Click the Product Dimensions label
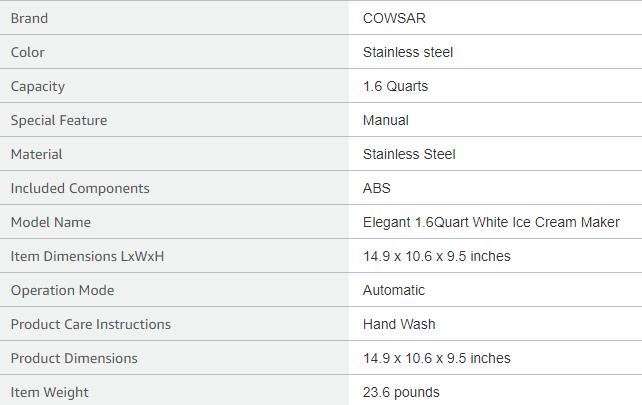Screen dimensions: 642x405 coord(74,358)
